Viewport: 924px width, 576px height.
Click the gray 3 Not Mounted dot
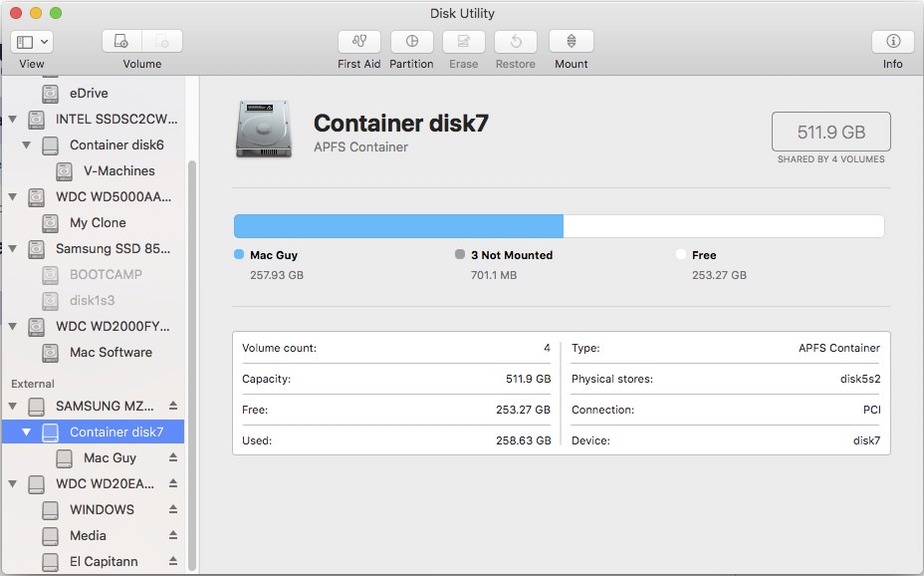[x=460, y=254]
